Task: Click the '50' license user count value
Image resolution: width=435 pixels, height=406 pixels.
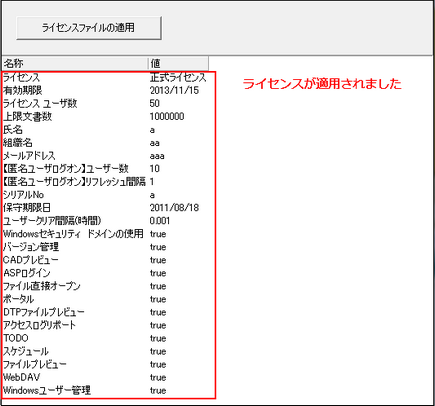Action: [x=155, y=103]
